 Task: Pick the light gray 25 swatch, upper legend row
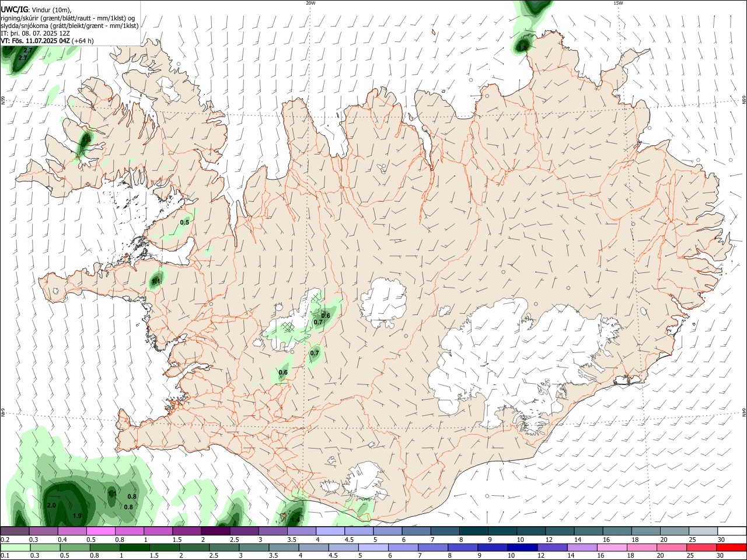[703, 531]
